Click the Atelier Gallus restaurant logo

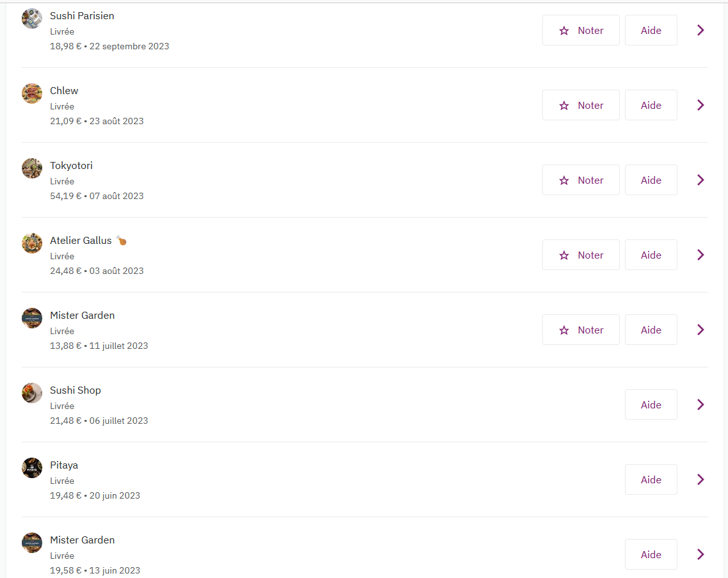click(x=32, y=243)
